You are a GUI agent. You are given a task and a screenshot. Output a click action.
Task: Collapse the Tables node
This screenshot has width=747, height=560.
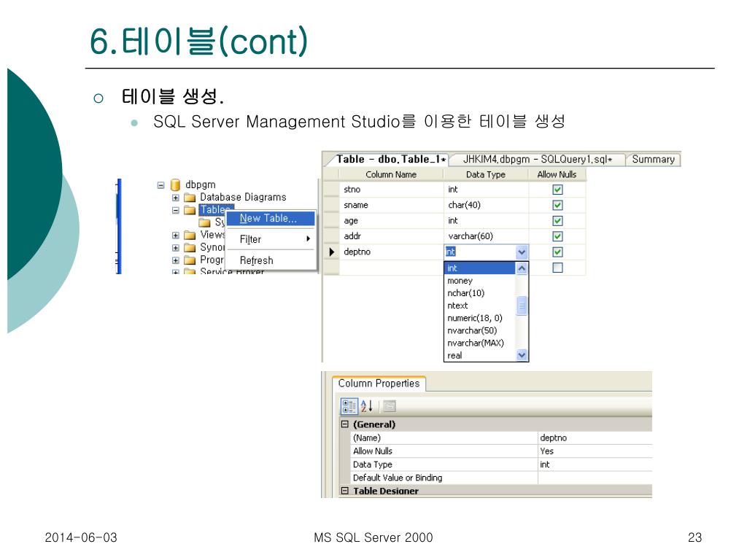[176, 210]
